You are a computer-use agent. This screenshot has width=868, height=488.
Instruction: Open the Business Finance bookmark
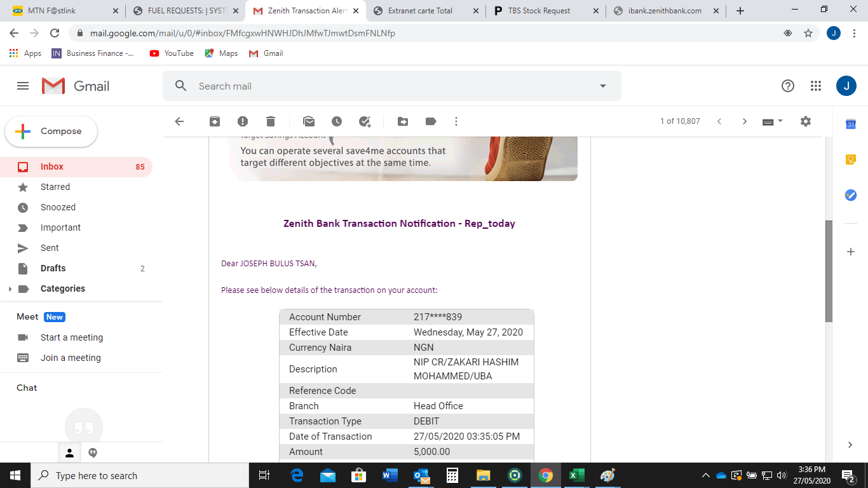click(93, 53)
